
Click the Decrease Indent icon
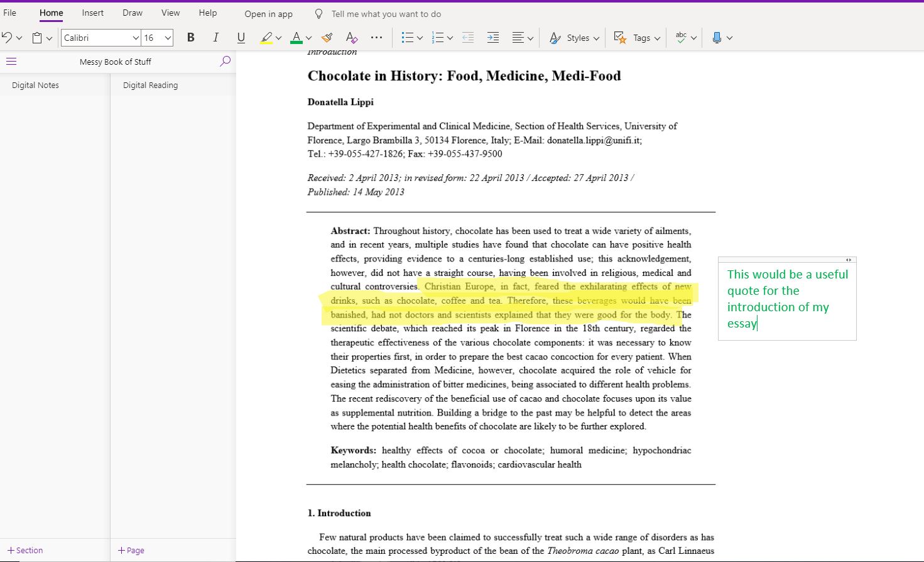click(468, 38)
